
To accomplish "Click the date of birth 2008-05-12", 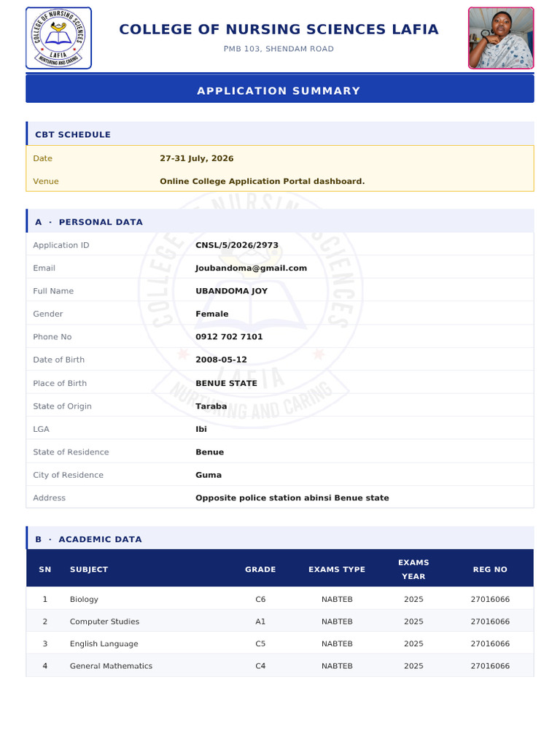I will (x=221, y=360).
